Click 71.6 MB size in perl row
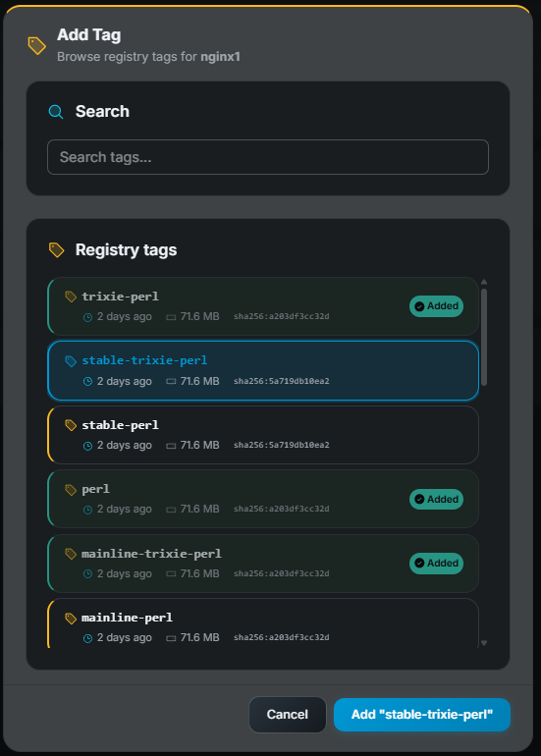This screenshot has height=756, width=541. click(x=199, y=510)
